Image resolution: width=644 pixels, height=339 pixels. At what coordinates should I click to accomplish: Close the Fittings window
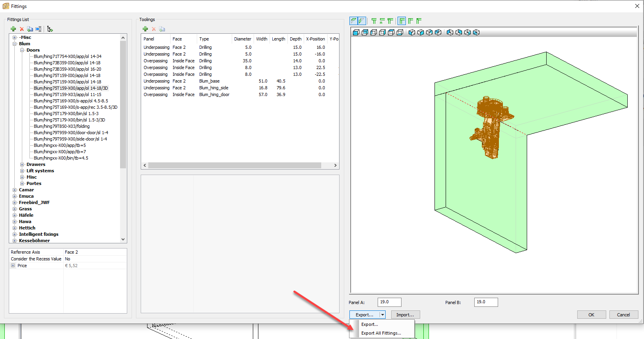pyautogui.click(x=637, y=6)
